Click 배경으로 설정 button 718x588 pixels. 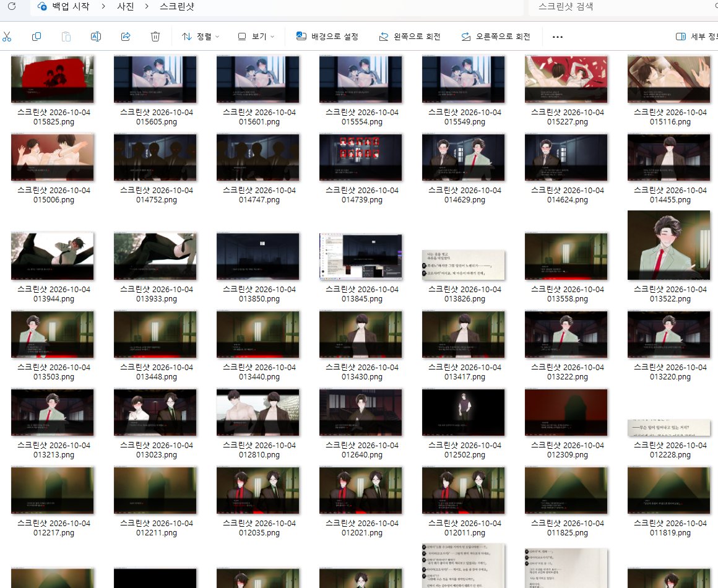pyautogui.click(x=327, y=37)
